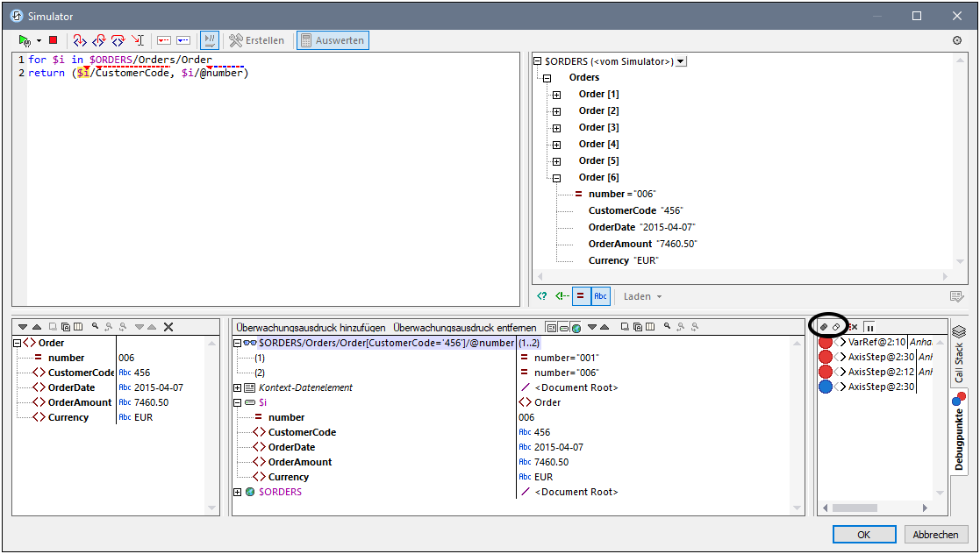Viewport: 980px width, 554px height.
Task: Click the remove breakpoints red X icon
Action: click(x=853, y=327)
